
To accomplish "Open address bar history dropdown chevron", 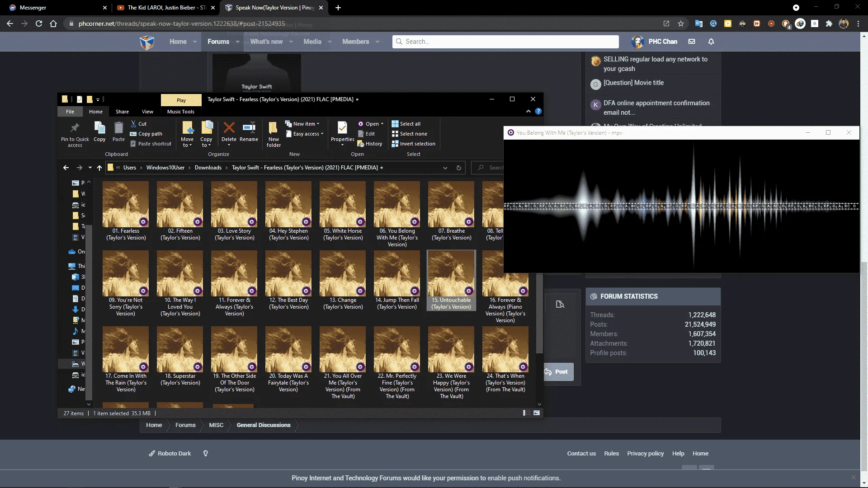I will 445,168.
